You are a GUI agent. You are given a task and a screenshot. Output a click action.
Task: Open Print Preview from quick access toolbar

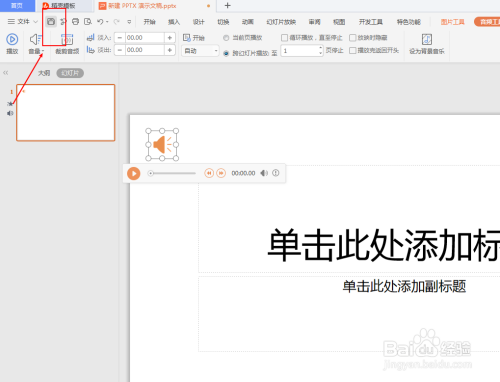click(x=88, y=22)
